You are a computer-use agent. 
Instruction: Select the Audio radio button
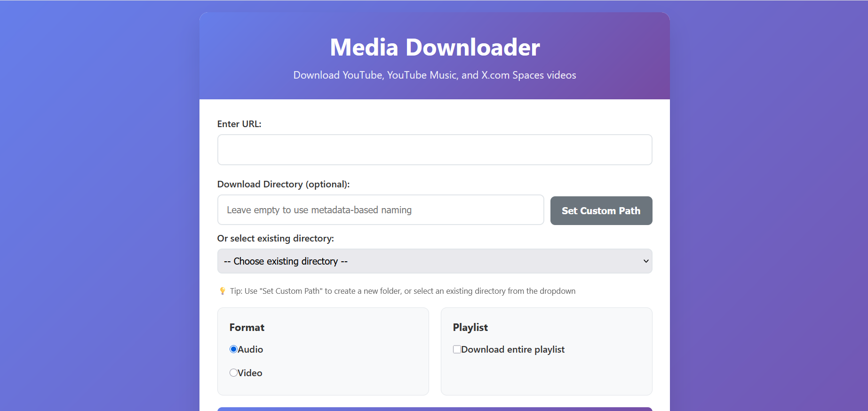(x=233, y=349)
